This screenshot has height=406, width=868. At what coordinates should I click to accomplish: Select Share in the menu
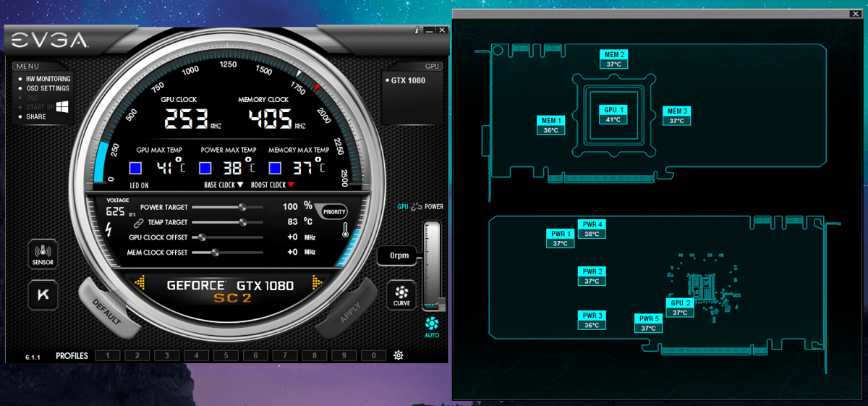pyautogui.click(x=35, y=117)
